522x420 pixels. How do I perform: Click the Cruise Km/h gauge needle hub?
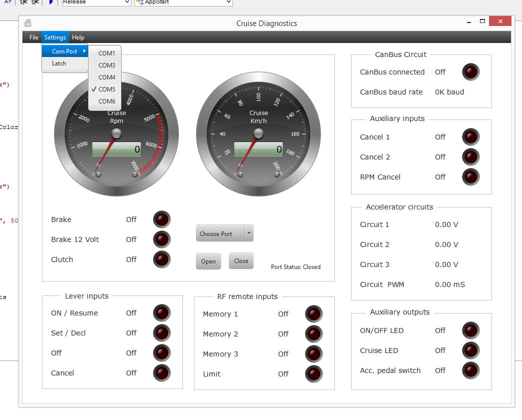point(258,134)
